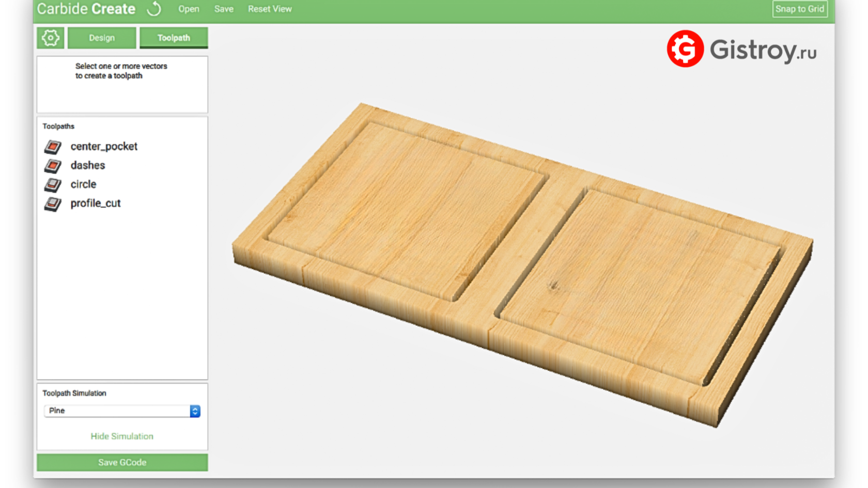Screen dimensions: 868x488
Task: Click the circle toolpath icon
Action: pyautogui.click(x=52, y=184)
